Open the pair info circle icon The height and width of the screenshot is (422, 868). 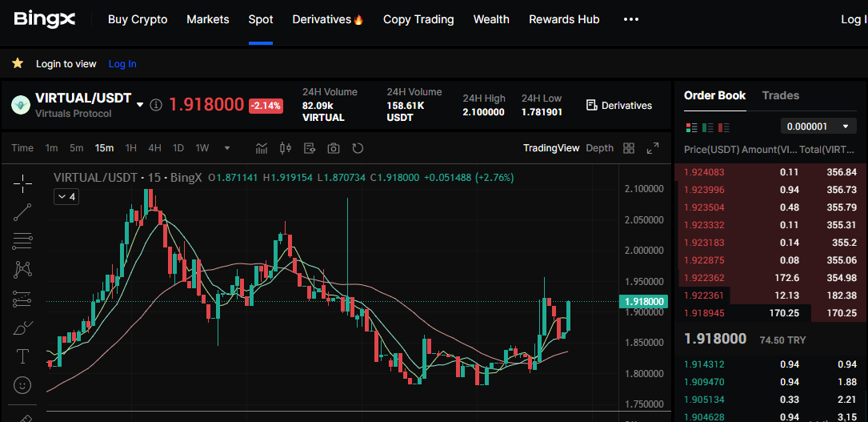click(x=156, y=105)
